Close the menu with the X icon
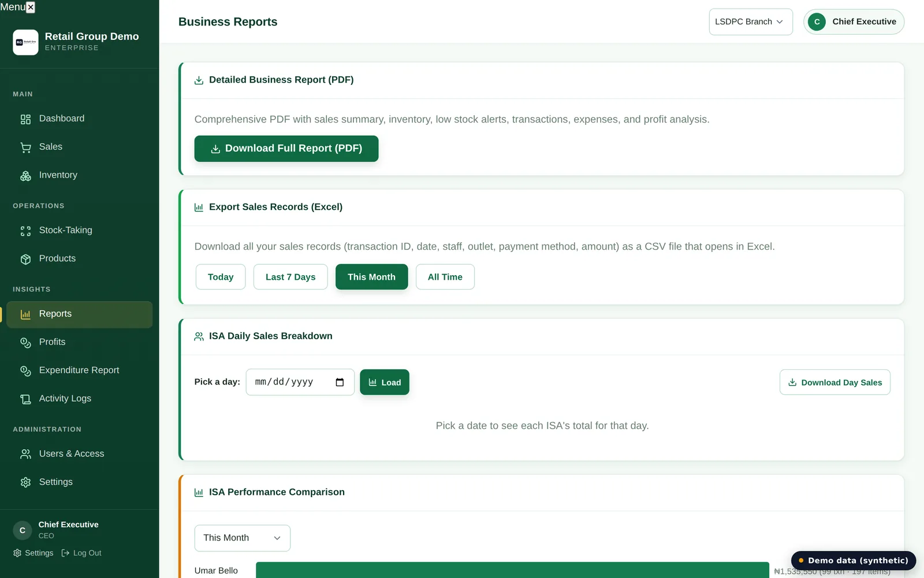Screen dimensions: 924x578 click(x=31, y=7)
